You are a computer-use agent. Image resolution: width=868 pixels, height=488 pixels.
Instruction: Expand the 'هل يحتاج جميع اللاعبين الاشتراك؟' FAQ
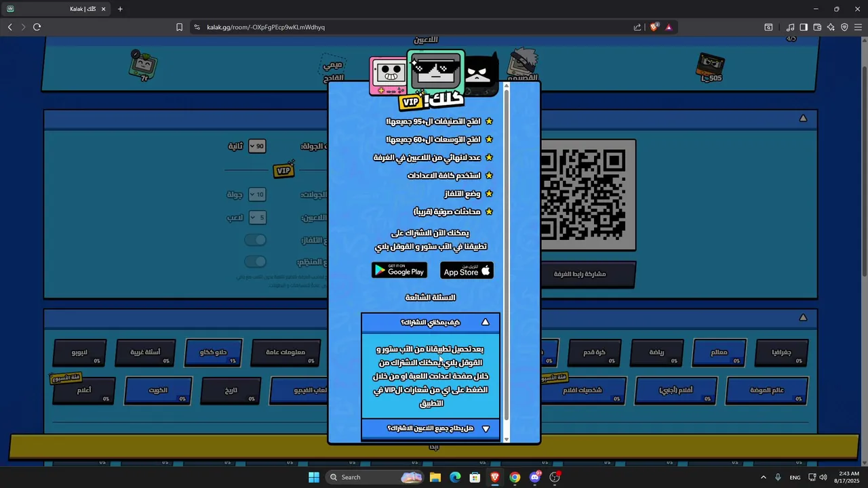click(x=431, y=428)
